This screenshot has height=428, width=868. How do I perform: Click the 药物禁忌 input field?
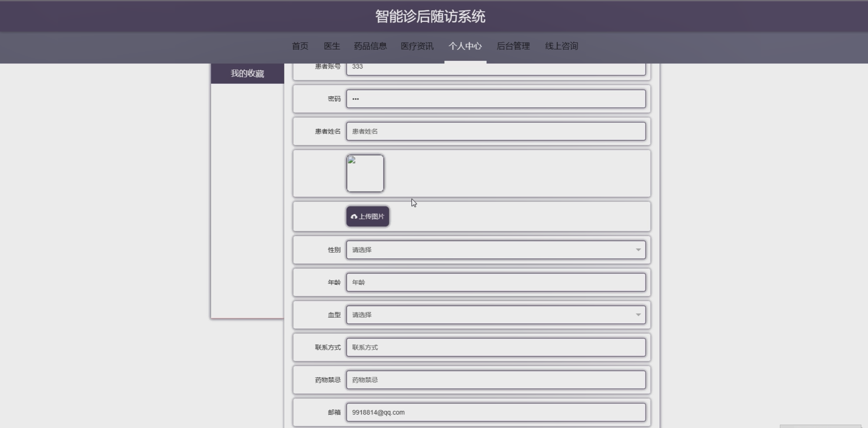[496, 380]
